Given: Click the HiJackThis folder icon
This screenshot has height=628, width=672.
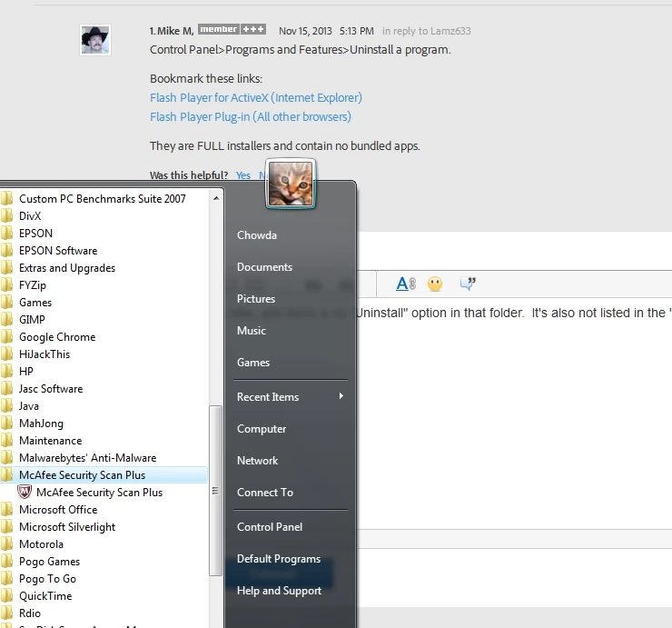Looking at the screenshot, I should pos(7,354).
